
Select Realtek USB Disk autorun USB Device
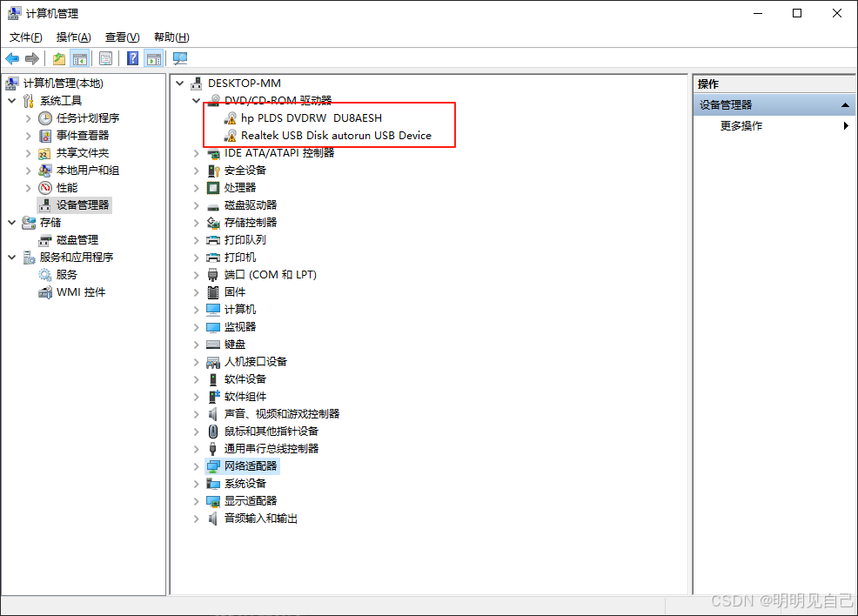point(336,136)
